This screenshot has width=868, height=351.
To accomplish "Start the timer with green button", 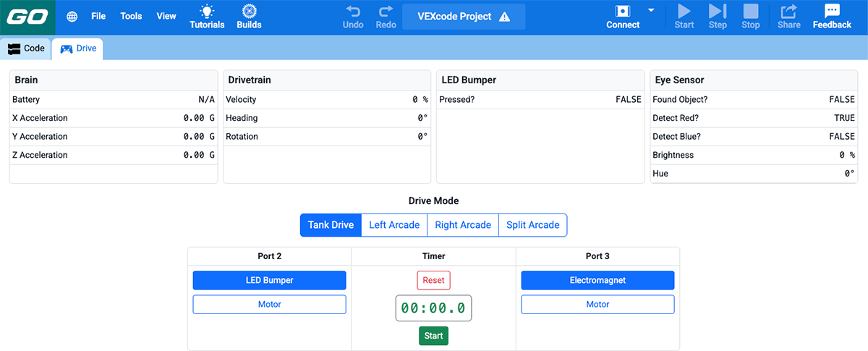I will click(433, 336).
